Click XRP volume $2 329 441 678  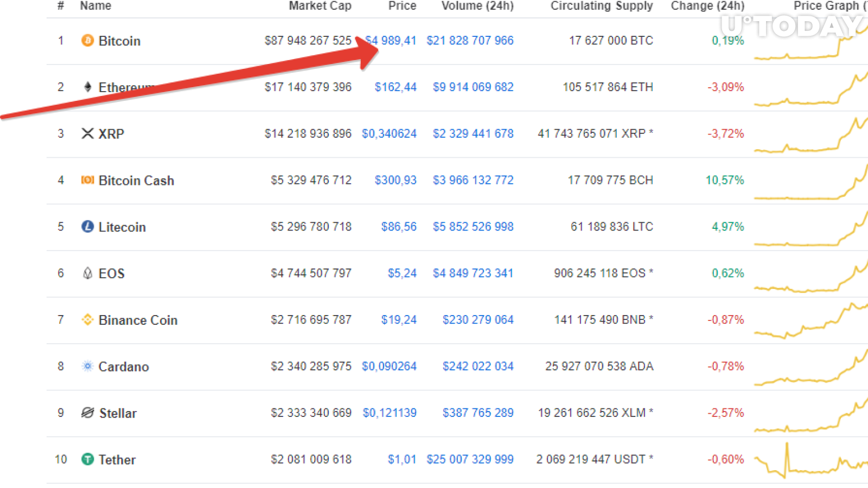pyautogui.click(x=473, y=134)
